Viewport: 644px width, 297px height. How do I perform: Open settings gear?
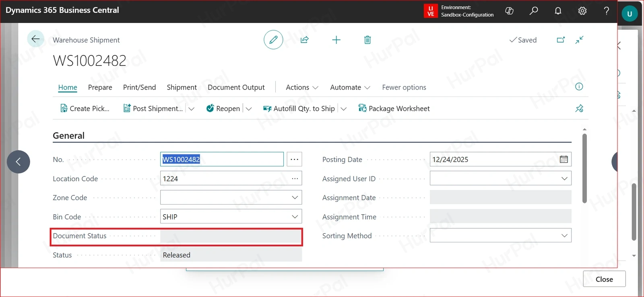click(582, 11)
